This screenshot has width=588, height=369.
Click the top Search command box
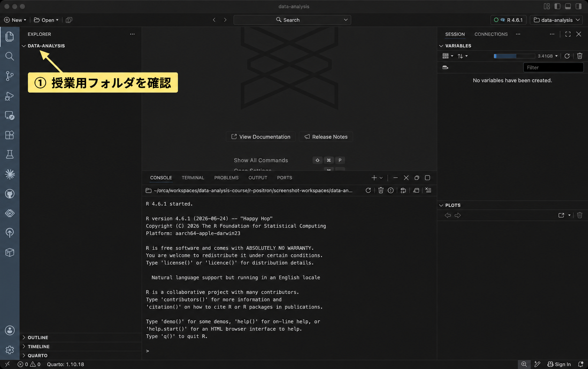click(292, 20)
